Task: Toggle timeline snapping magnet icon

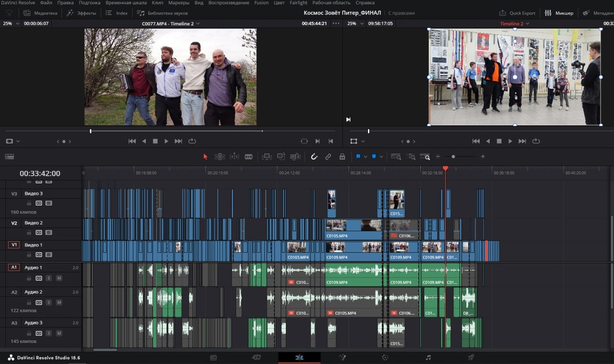Action: pyautogui.click(x=314, y=157)
